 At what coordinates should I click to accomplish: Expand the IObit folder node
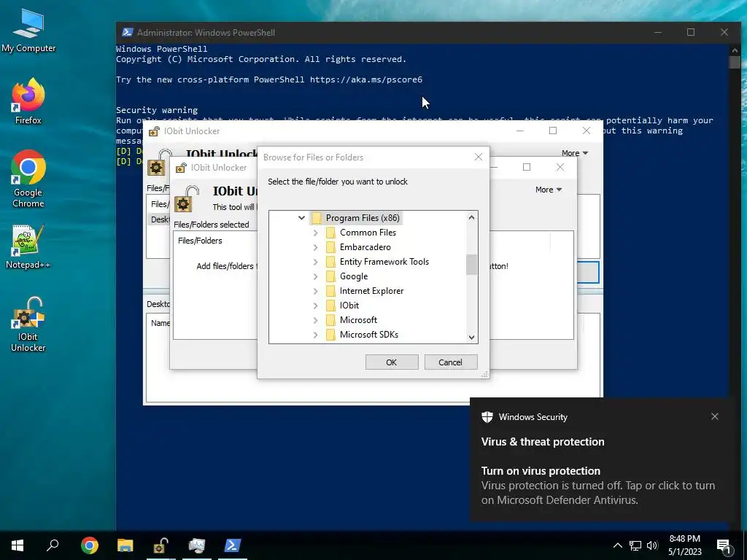pyautogui.click(x=315, y=306)
